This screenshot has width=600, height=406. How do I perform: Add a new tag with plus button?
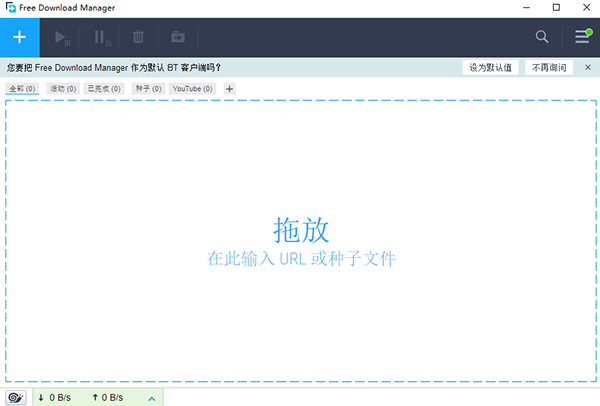[230, 89]
